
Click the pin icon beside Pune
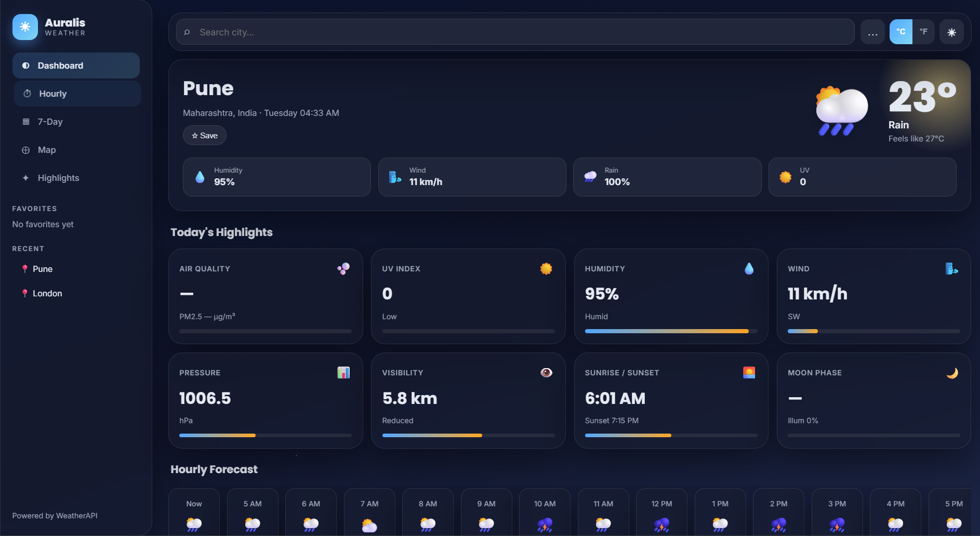pos(24,269)
